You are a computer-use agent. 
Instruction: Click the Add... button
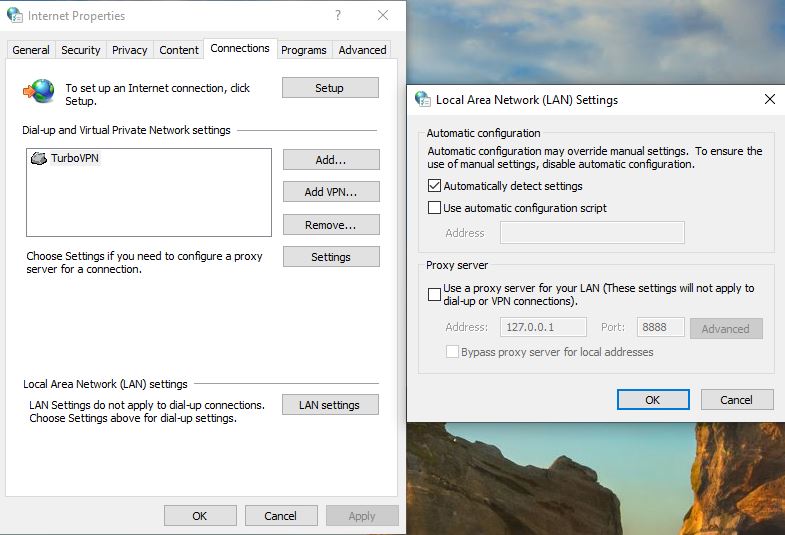click(x=331, y=160)
